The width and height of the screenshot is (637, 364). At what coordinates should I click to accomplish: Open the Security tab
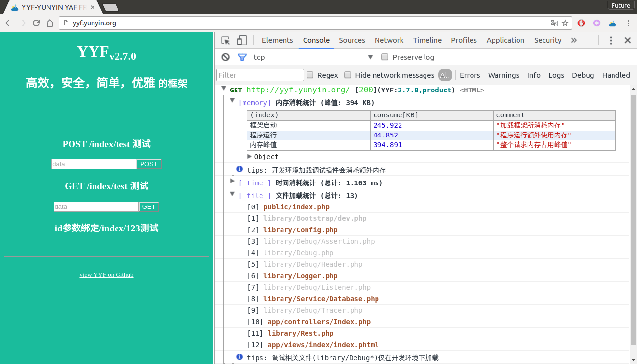(x=547, y=40)
